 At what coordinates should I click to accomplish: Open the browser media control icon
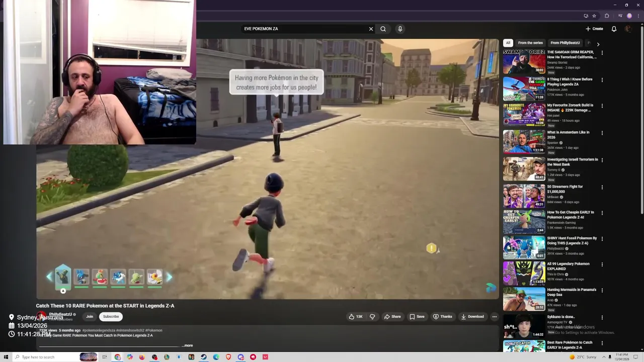tap(620, 16)
